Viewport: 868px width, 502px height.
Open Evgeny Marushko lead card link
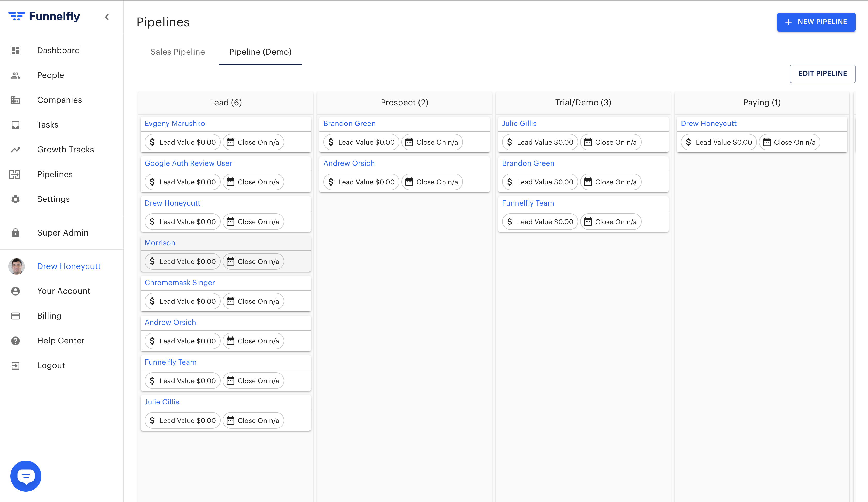click(175, 124)
